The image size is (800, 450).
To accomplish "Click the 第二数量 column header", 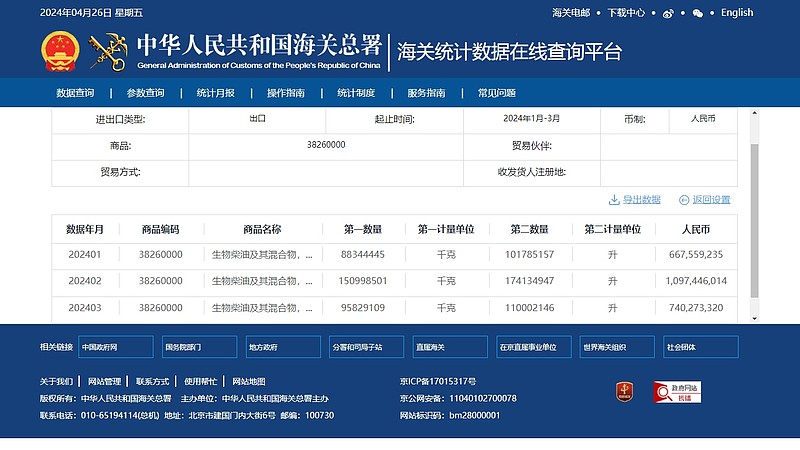I will point(530,230).
